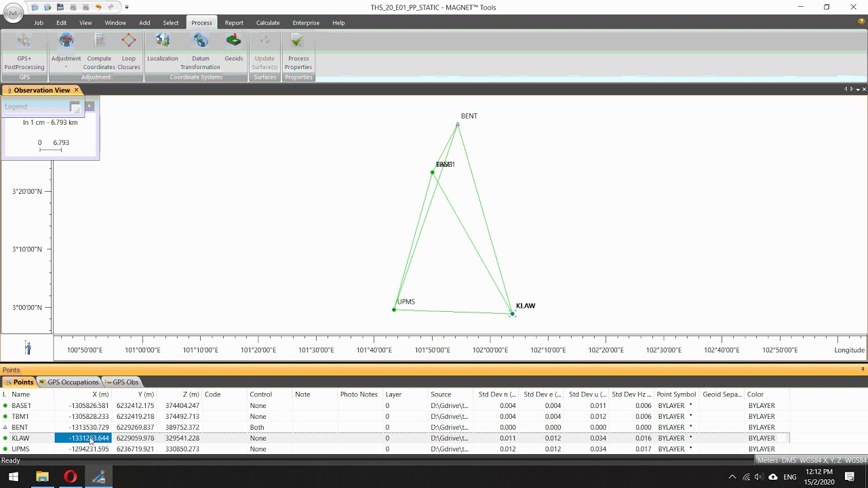Open Point Symbol dropdown for KLAW row
This screenshot has height=488, width=868.
click(691, 438)
